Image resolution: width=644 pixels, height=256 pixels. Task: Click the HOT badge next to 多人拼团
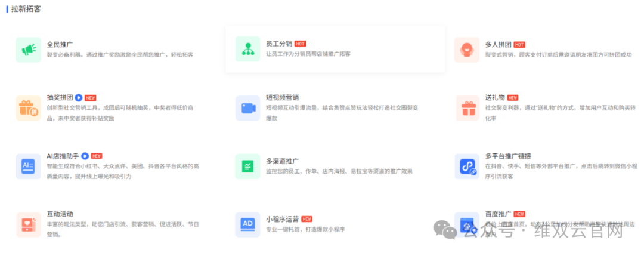click(x=519, y=45)
